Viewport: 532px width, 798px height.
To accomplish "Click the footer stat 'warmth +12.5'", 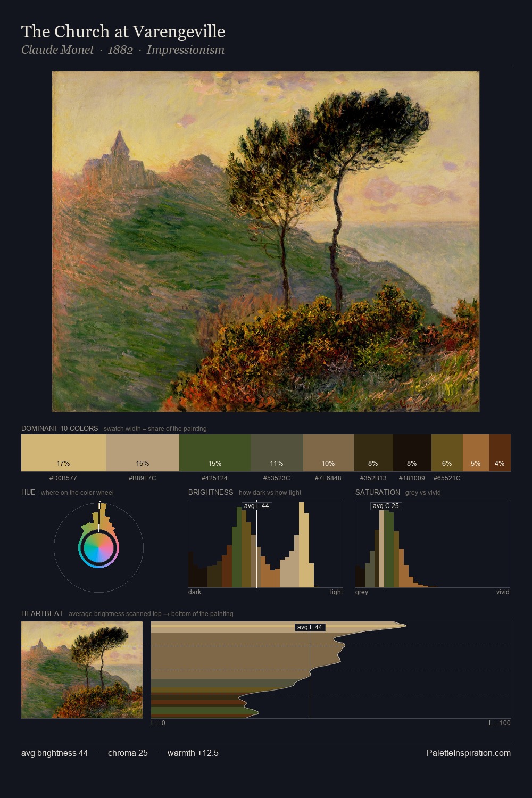I will [x=193, y=753].
